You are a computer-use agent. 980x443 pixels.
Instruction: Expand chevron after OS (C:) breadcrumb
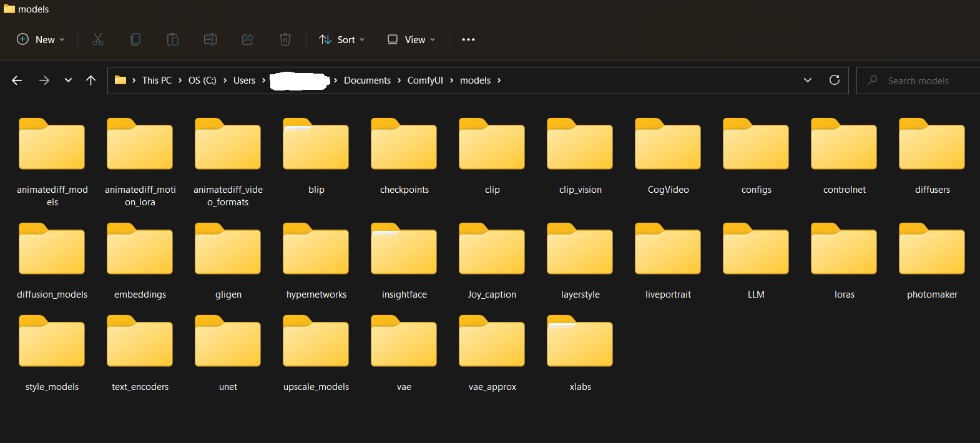[x=225, y=80]
